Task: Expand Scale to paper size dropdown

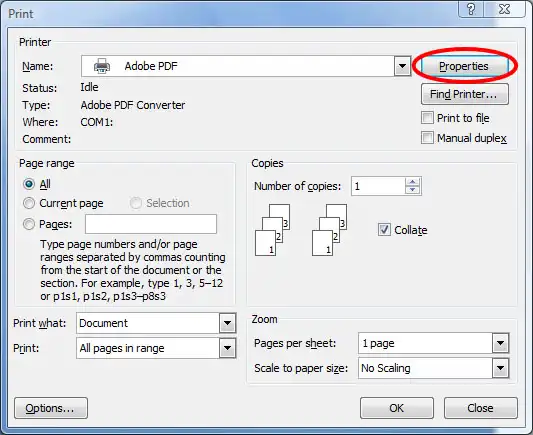Action: point(500,368)
